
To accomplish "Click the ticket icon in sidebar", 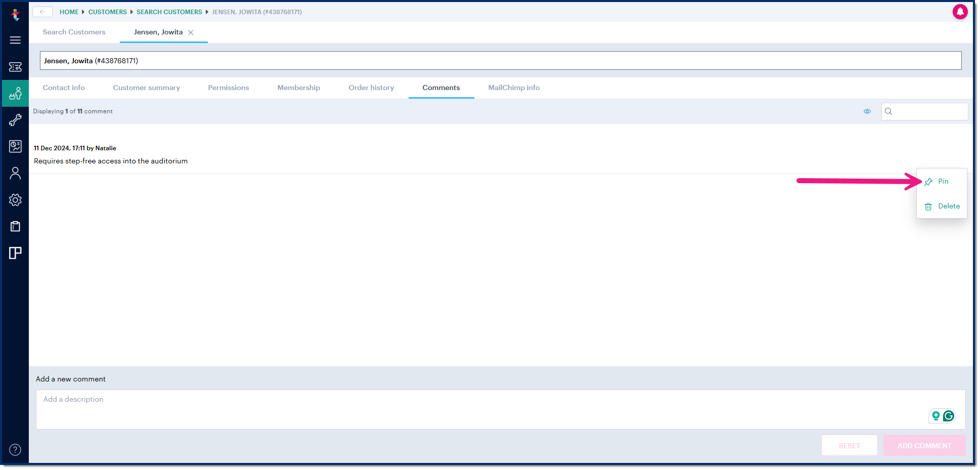I will click(15, 67).
